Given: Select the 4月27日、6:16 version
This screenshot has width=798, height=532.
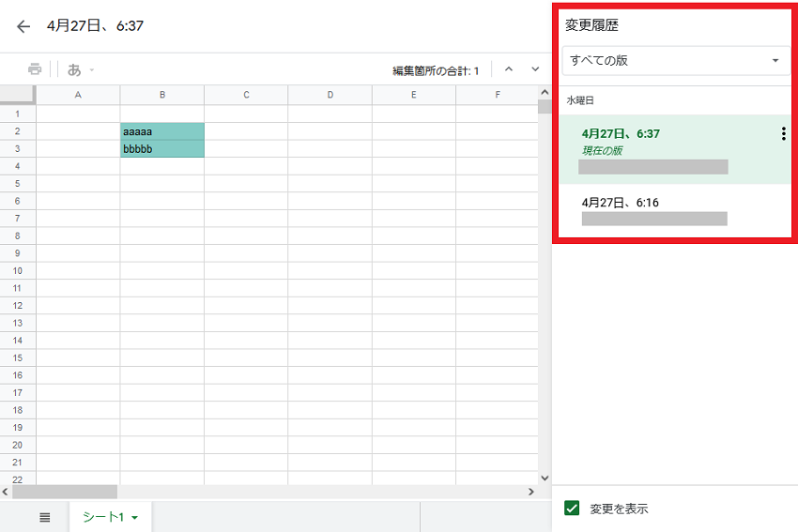Looking at the screenshot, I should (675, 210).
